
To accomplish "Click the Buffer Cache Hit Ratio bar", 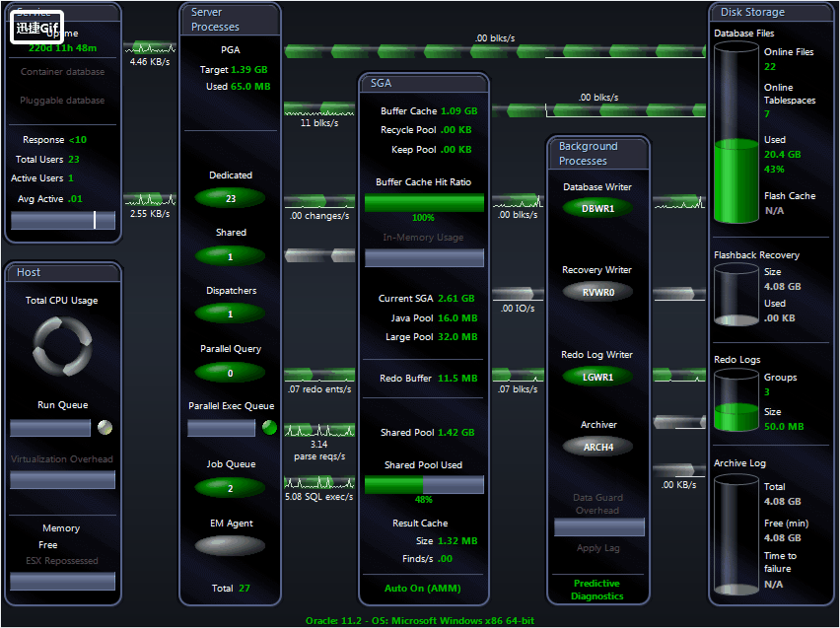I will pos(424,203).
